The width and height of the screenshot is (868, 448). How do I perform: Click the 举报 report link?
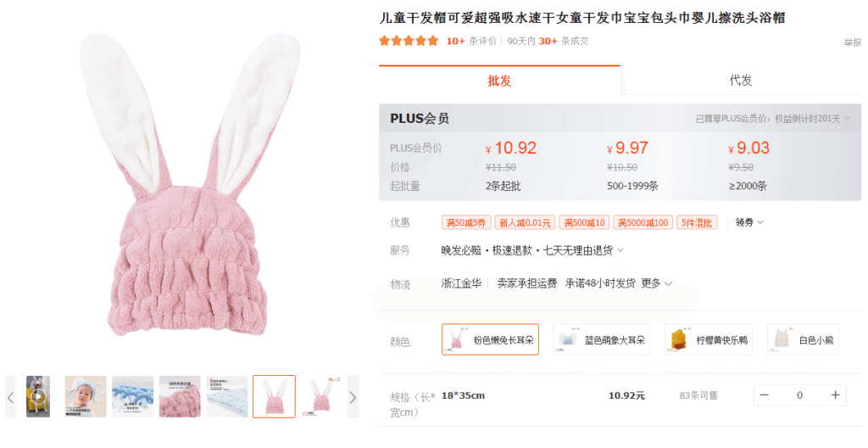[x=853, y=42]
